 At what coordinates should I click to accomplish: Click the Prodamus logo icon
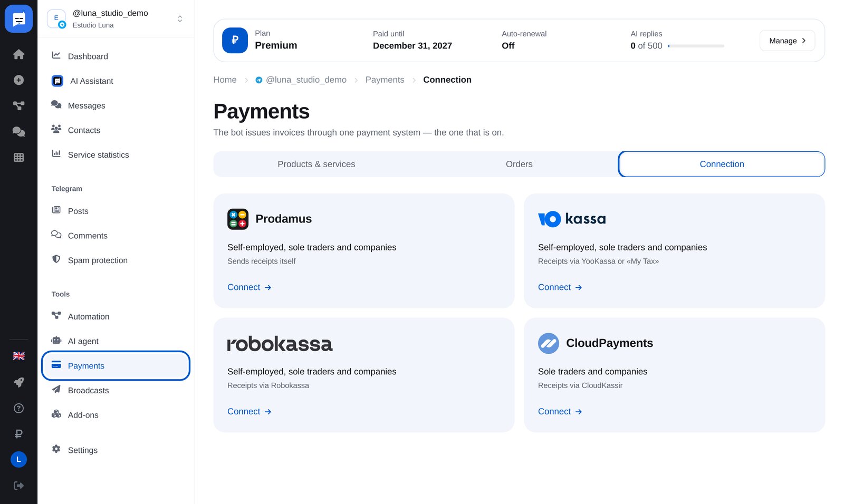click(x=238, y=219)
